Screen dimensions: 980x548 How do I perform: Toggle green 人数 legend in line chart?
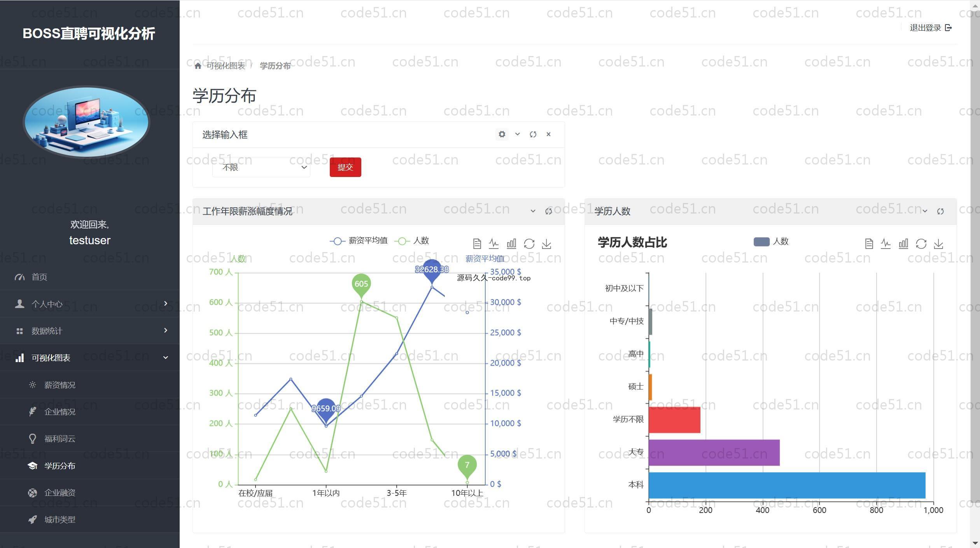click(411, 241)
